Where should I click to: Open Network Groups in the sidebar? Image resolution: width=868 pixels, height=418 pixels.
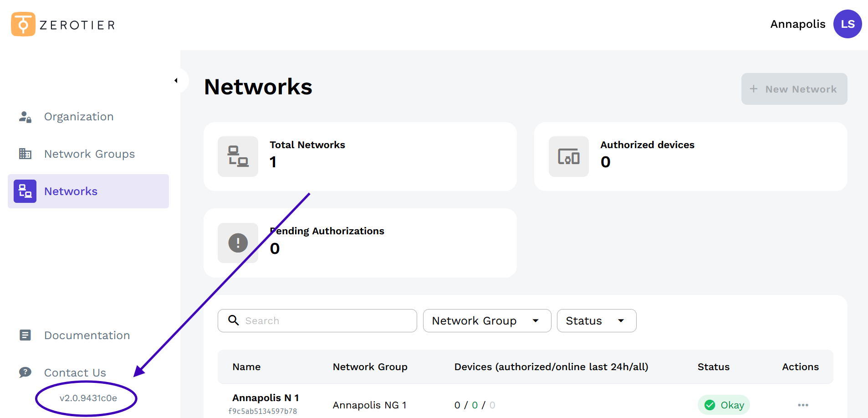pyautogui.click(x=89, y=154)
